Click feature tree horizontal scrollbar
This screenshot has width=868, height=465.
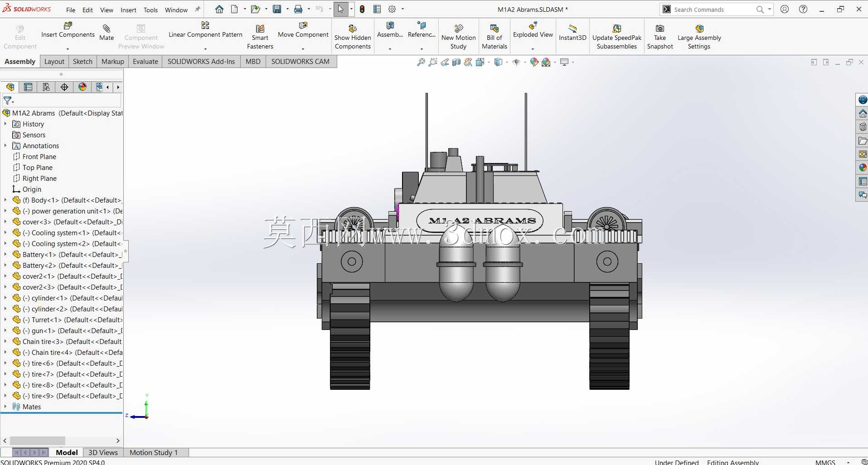(x=38, y=441)
